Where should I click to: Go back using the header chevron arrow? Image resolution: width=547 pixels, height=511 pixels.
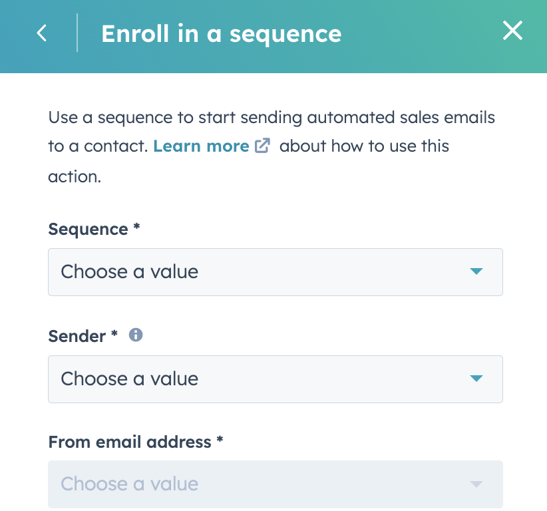click(x=42, y=33)
